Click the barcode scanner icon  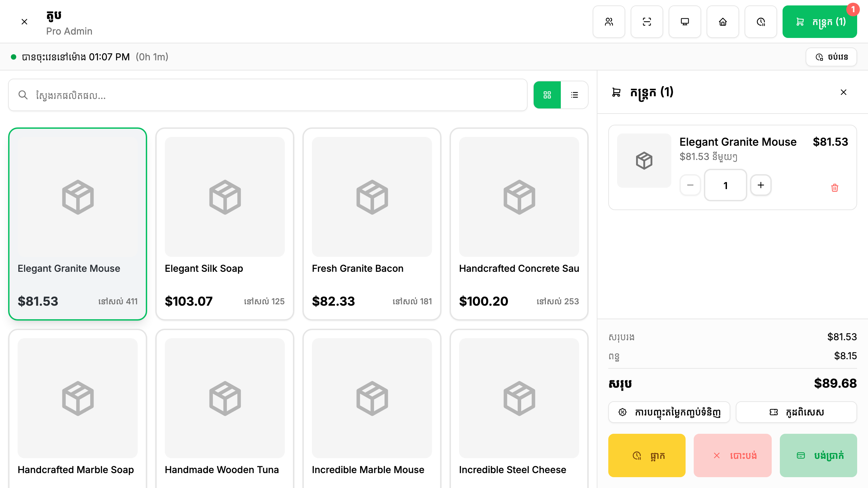click(x=647, y=22)
